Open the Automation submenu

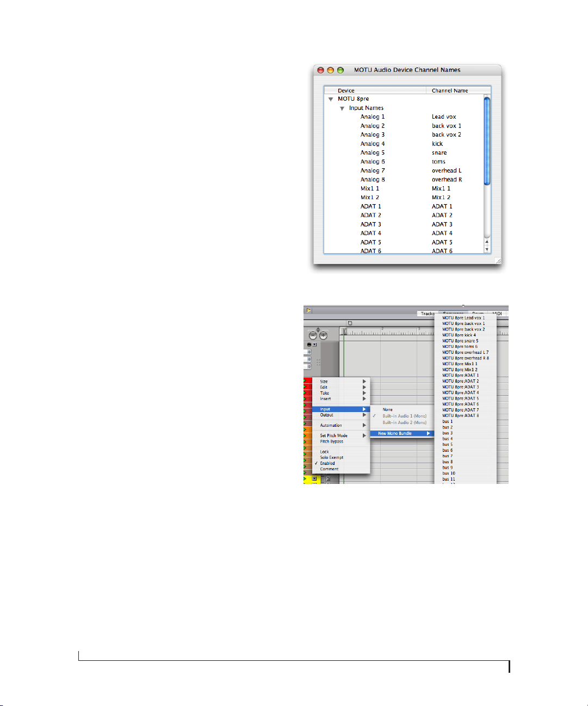coord(341,425)
